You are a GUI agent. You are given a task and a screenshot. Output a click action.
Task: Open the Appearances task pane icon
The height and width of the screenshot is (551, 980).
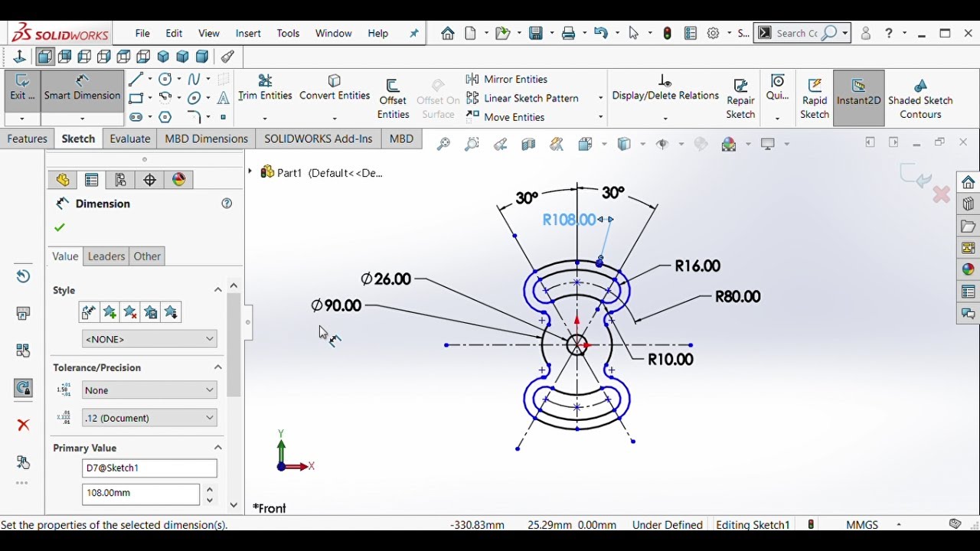[969, 269]
